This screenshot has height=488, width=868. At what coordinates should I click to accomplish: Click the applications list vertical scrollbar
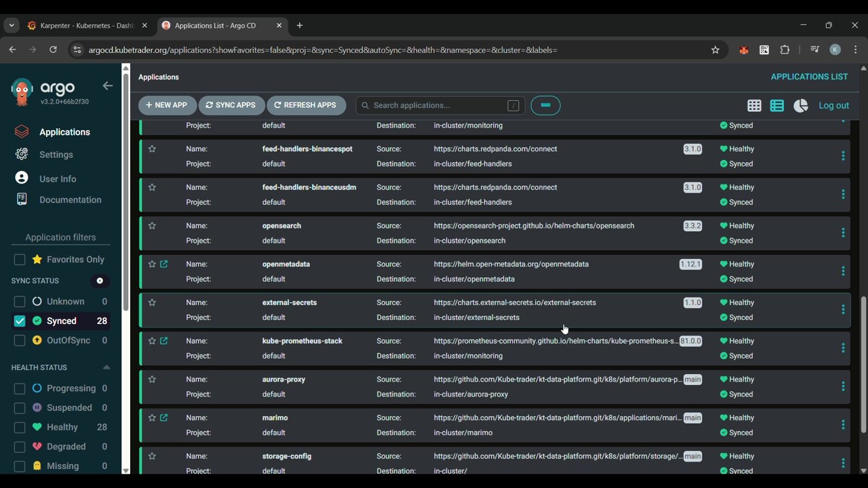point(863,365)
